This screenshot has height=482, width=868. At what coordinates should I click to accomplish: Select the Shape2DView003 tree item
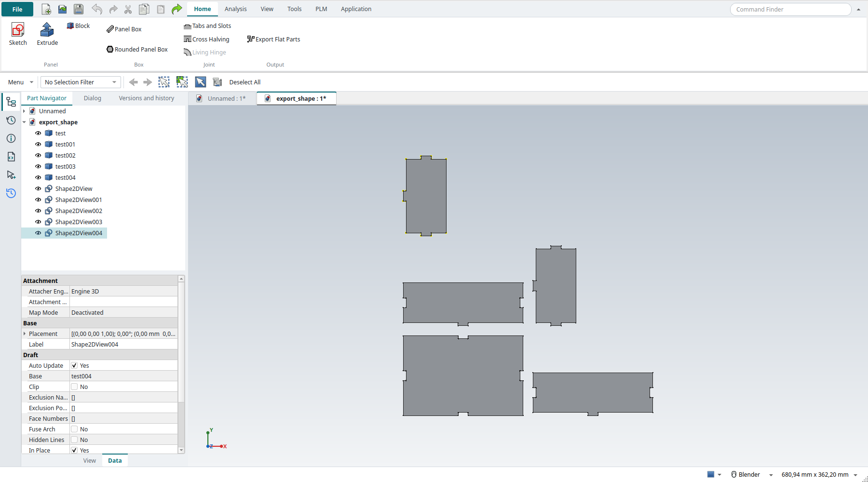[79, 222]
